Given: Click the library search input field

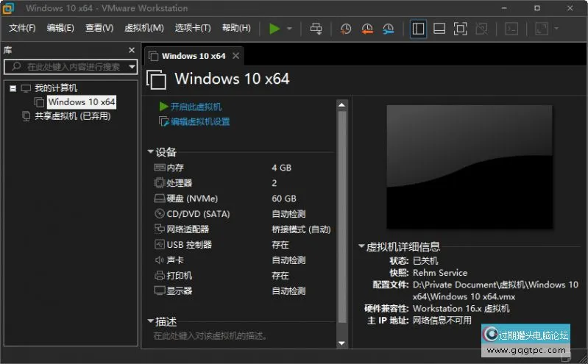Looking at the screenshot, I should (x=72, y=66).
